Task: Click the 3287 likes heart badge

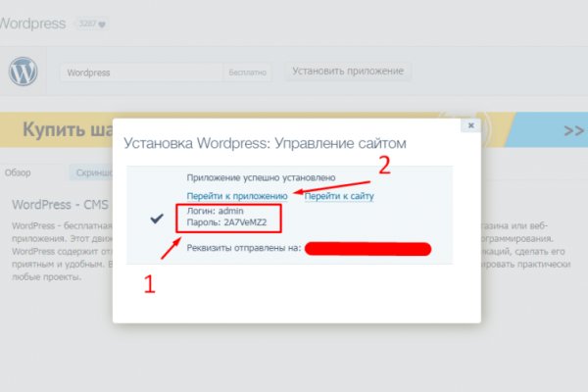Action: click(x=92, y=24)
